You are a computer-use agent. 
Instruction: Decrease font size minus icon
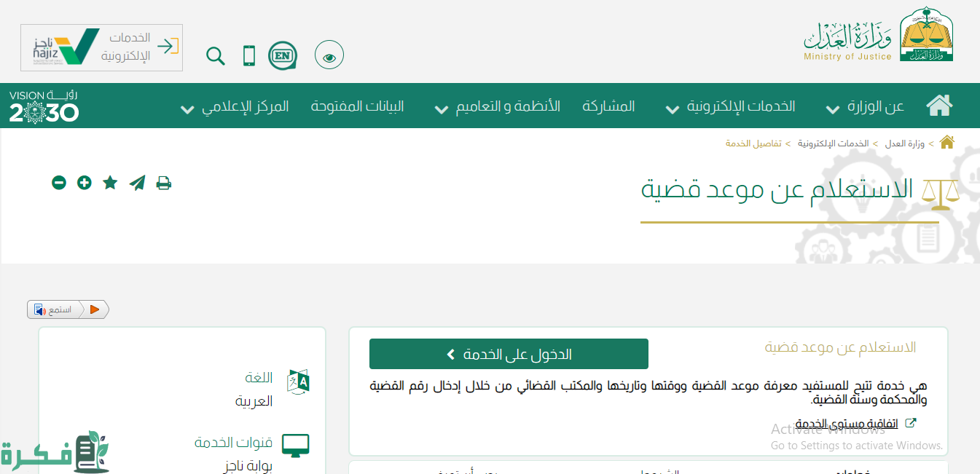[x=59, y=183]
